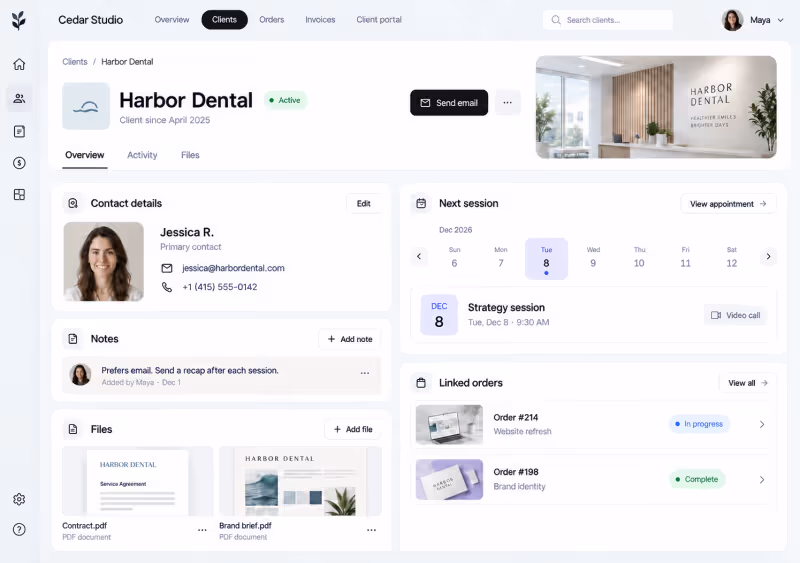The image size is (800, 563).
Task: Click the Add file button
Action: click(353, 429)
